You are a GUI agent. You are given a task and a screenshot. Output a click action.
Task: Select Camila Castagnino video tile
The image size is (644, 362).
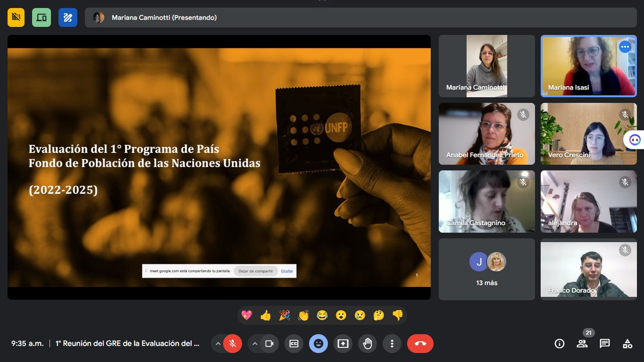(x=487, y=201)
